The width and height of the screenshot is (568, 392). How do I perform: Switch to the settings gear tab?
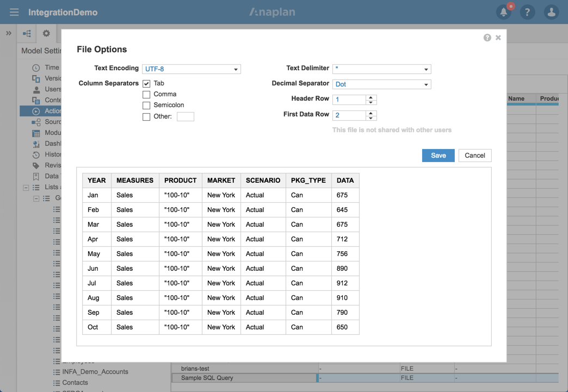pos(46,33)
